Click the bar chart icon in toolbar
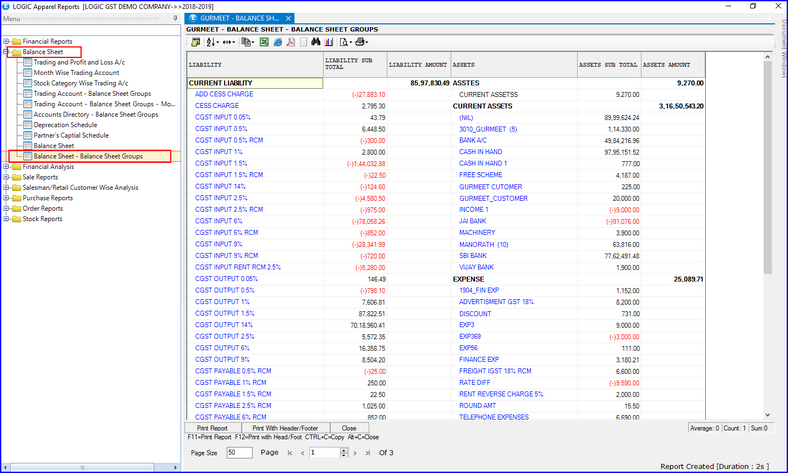The width and height of the screenshot is (788, 473). click(x=328, y=42)
